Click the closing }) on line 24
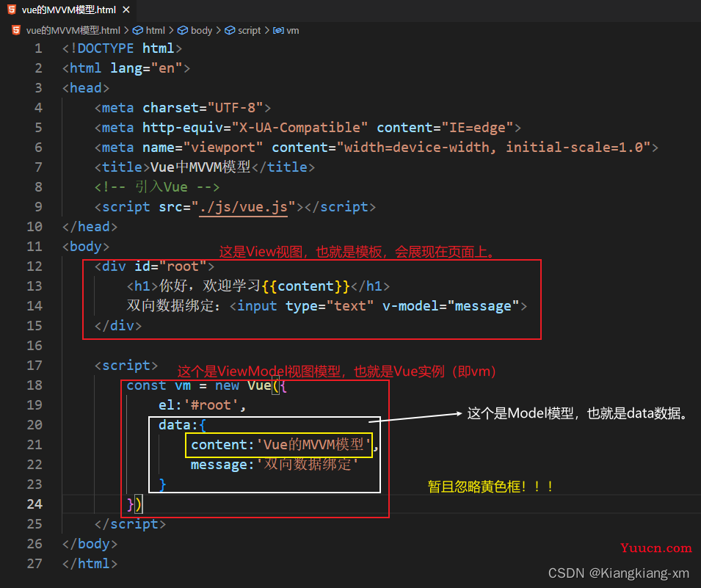This screenshot has height=588, width=701. pos(134,504)
